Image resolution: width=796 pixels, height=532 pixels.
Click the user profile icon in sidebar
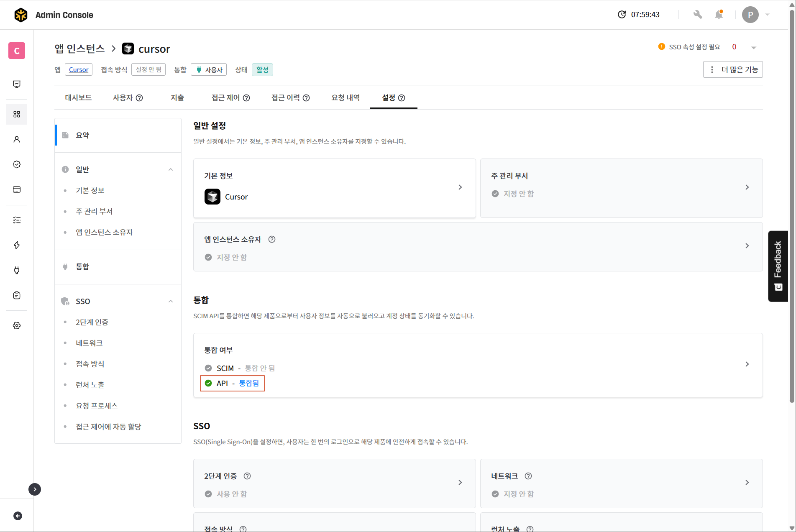click(17, 139)
